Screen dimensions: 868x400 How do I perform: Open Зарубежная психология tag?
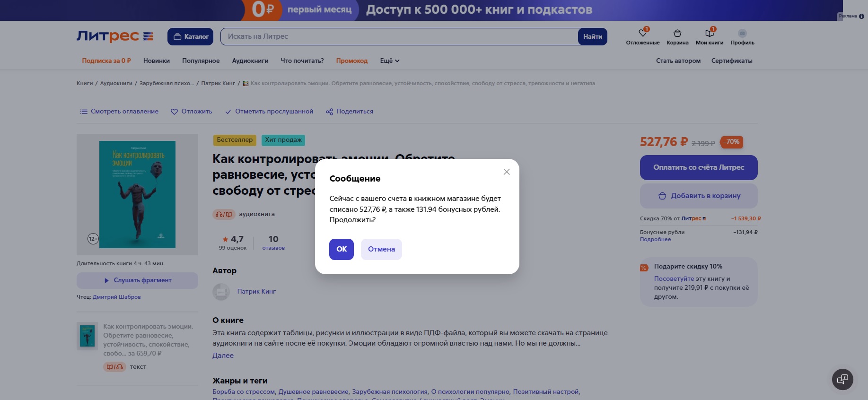point(390,392)
